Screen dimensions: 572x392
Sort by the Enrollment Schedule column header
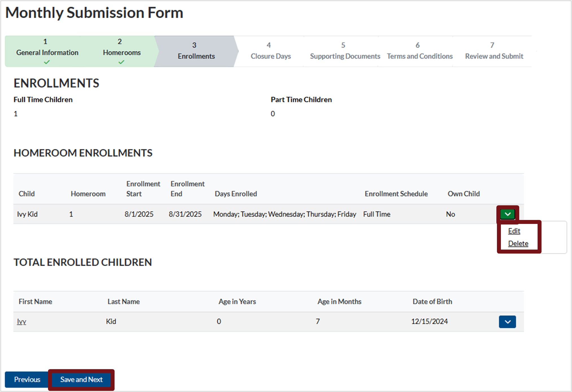(396, 194)
